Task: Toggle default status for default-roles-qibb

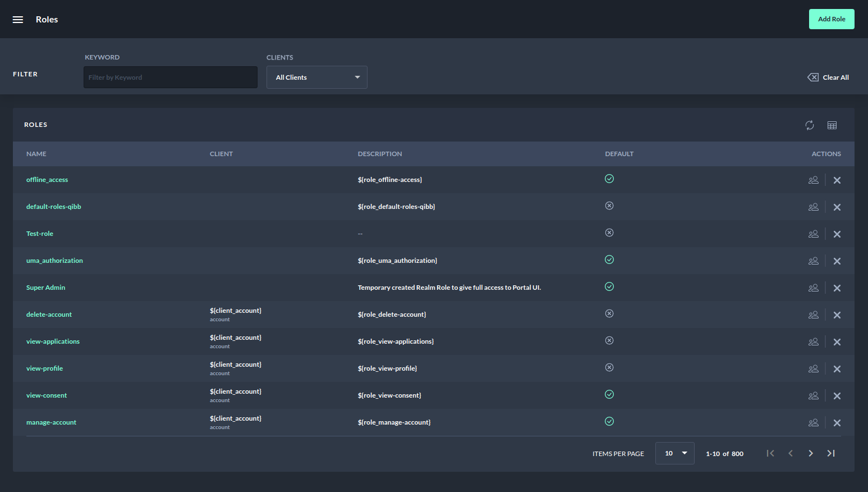Action: [x=609, y=206]
